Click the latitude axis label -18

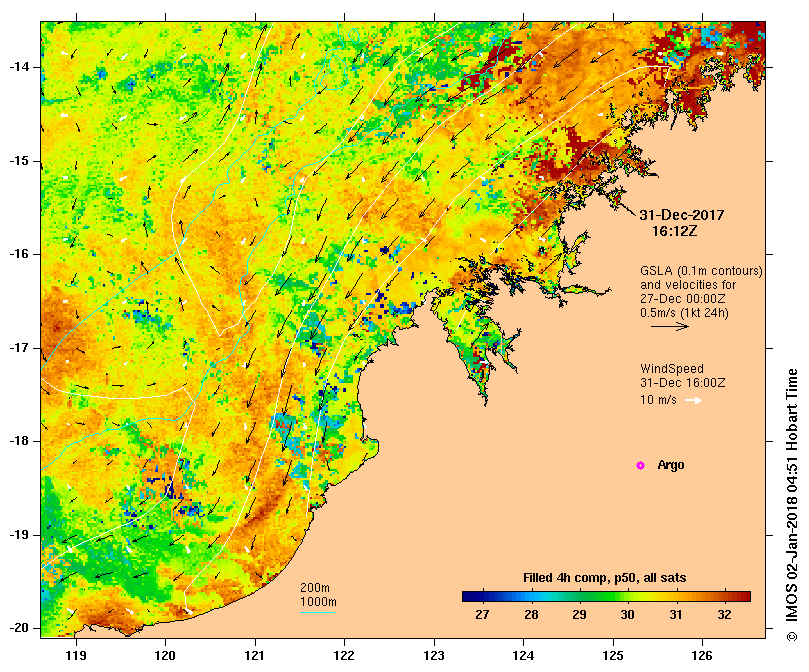click(18, 441)
